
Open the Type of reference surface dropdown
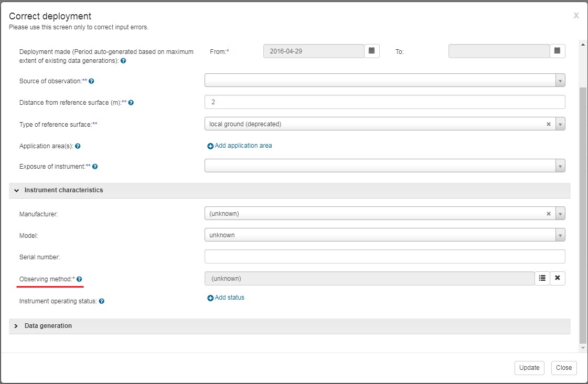pyautogui.click(x=560, y=124)
